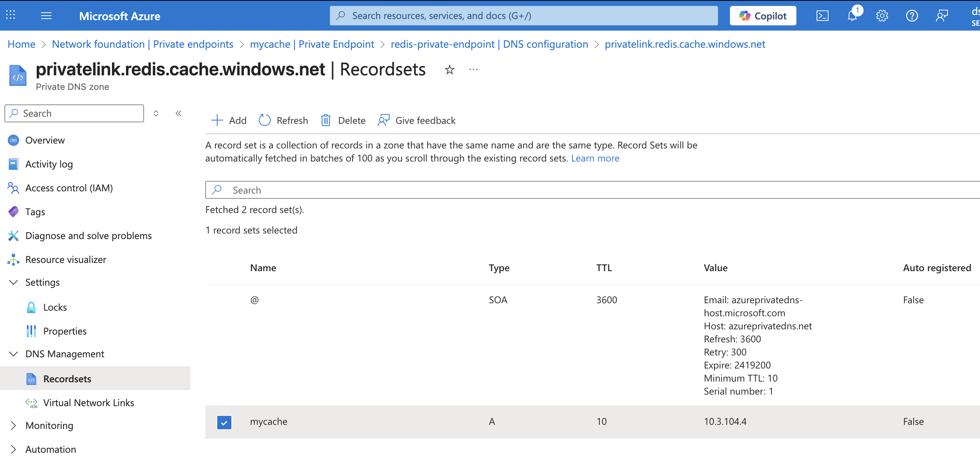Viewport: 980px width, 458px height.
Task: Uncheck the mycache record row
Action: coord(224,422)
